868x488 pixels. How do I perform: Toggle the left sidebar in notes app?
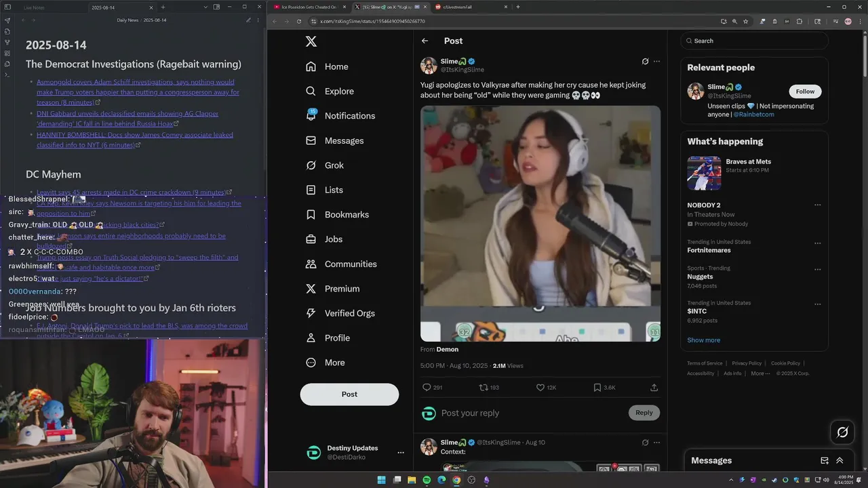[7, 7]
